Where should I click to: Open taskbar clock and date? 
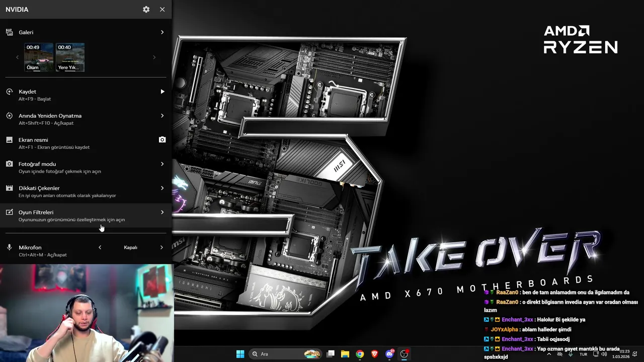click(620, 354)
